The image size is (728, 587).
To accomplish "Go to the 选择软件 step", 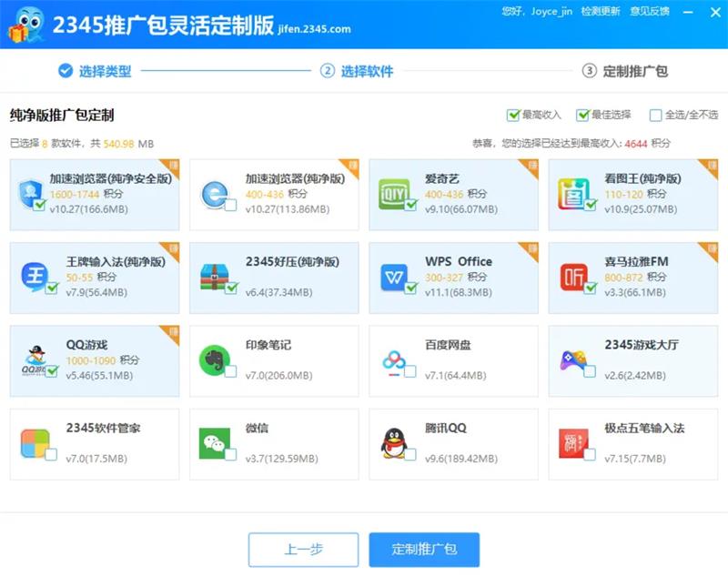I will [357, 71].
